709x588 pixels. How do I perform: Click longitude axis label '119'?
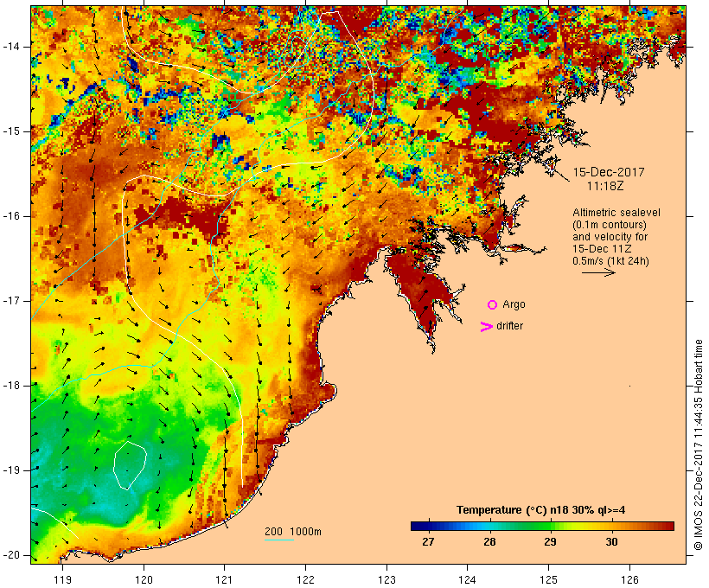(x=62, y=579)
